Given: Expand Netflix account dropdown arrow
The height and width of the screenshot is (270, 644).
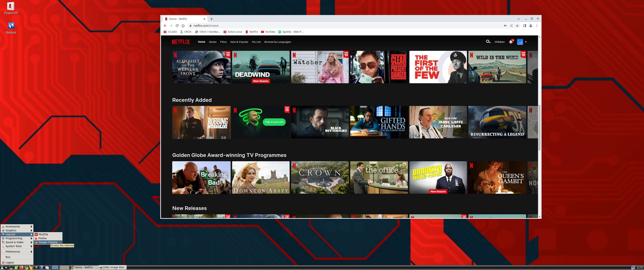Looking at the screenshot, I should click(526, 42).
